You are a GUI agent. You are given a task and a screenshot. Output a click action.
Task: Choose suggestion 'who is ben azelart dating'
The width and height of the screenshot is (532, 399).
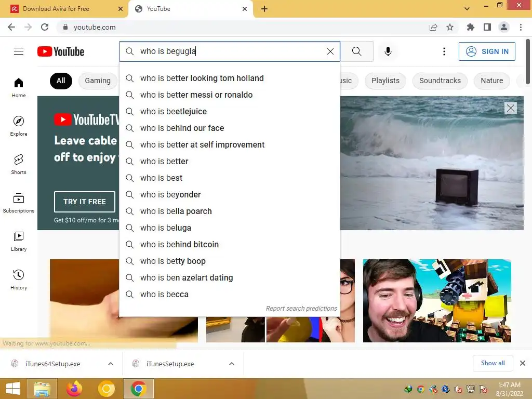click(230, 277)
